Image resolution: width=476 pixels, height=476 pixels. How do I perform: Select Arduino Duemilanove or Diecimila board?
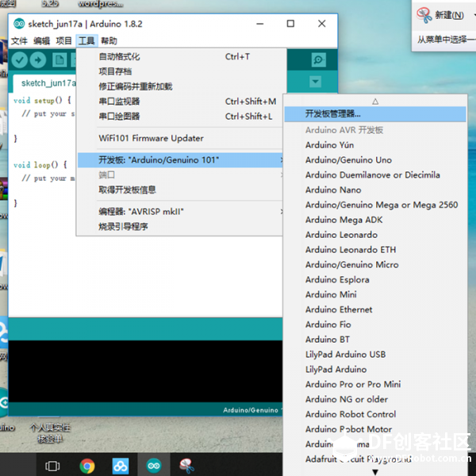point(375,175)
